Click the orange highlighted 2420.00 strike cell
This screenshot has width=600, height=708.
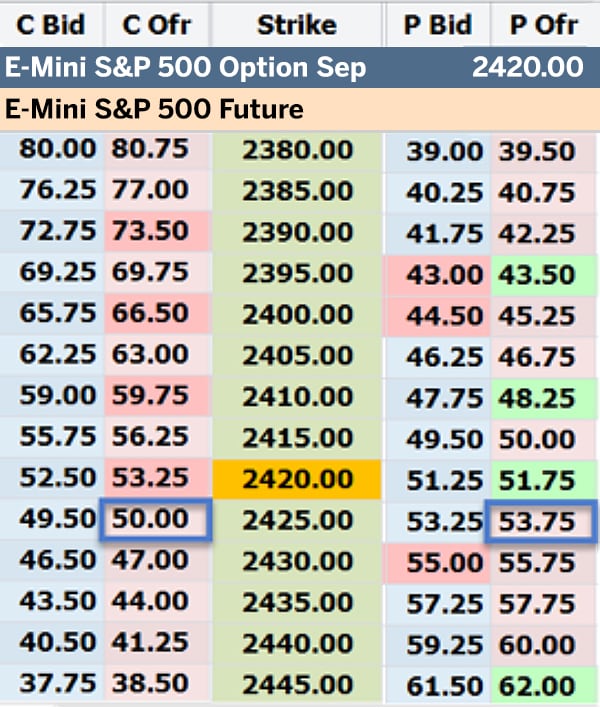point(297,479)
